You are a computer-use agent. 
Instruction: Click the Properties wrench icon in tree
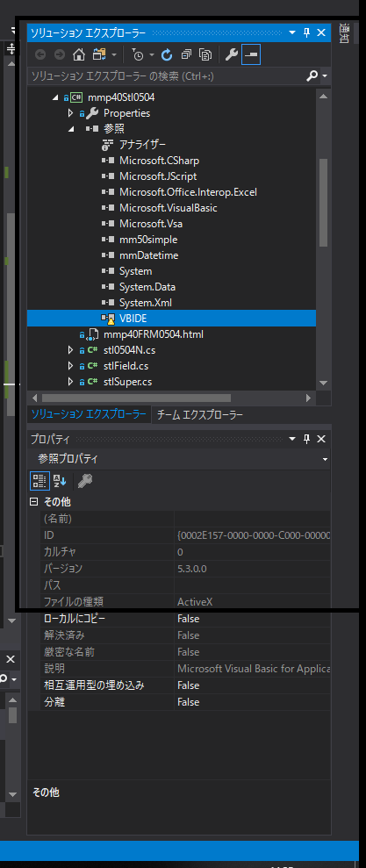point(93,113)
